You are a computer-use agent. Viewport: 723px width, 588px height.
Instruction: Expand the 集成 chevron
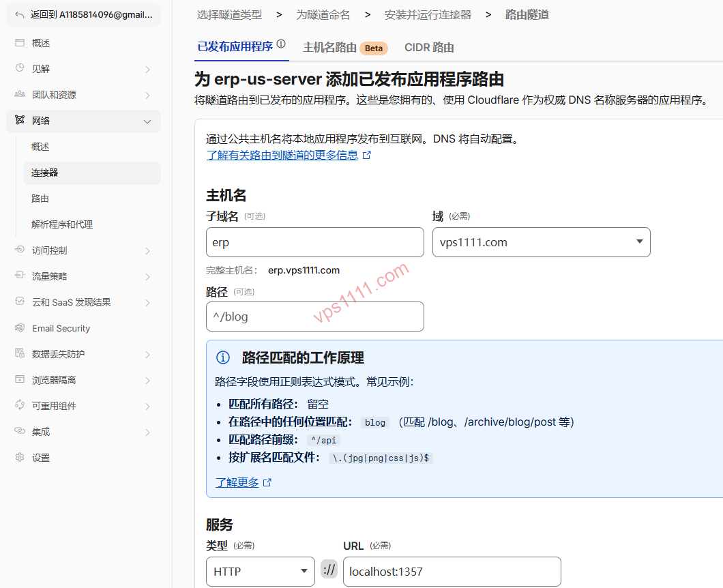[147, 432]
